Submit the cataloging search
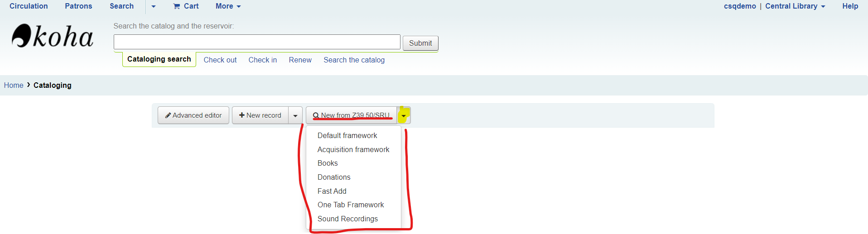The width and height of the screenshot is (868, 234). pyautogui.click(x=420, y=43)
